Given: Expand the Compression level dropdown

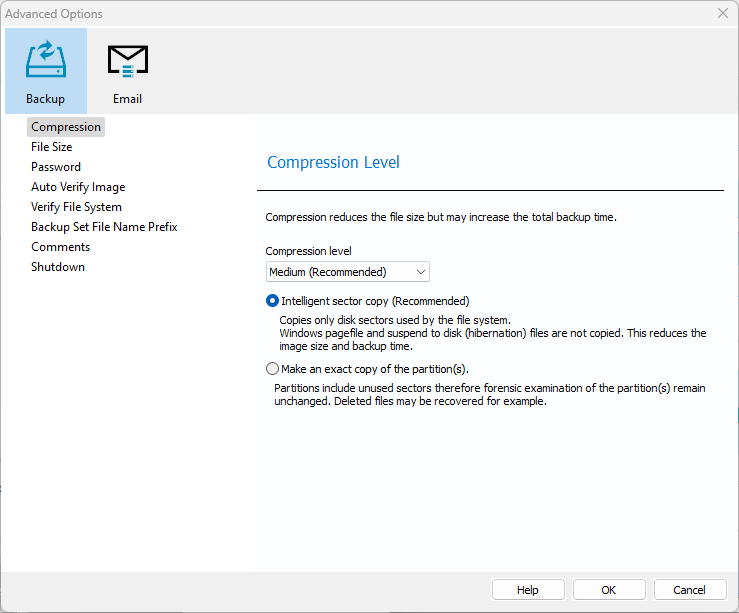Looking at the screenshot, I should [x=347, y=272].
